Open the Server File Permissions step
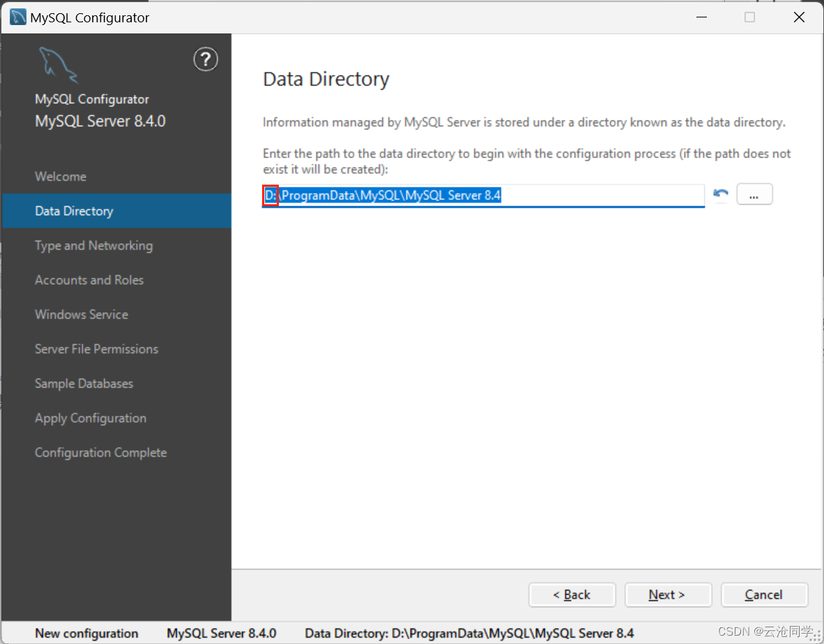This screenshot has height=644, width=824. point(96,348)
